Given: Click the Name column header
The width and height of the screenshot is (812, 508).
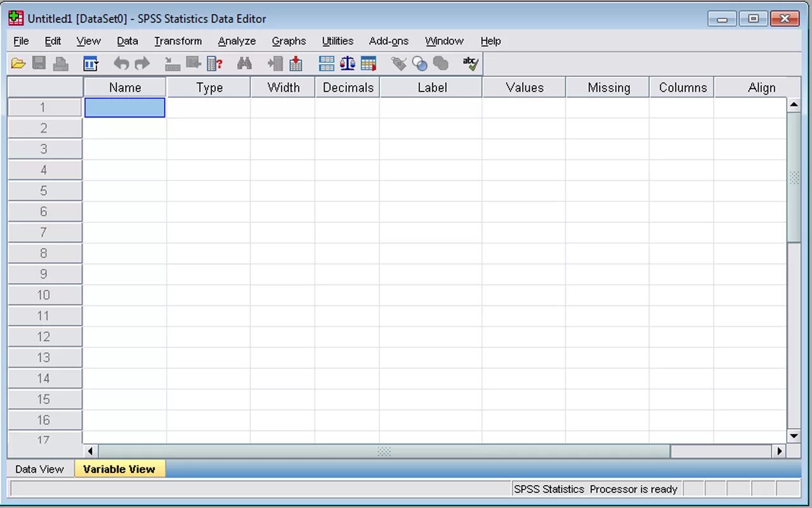Looking at the screenshot, I should [x=125, y=88].
